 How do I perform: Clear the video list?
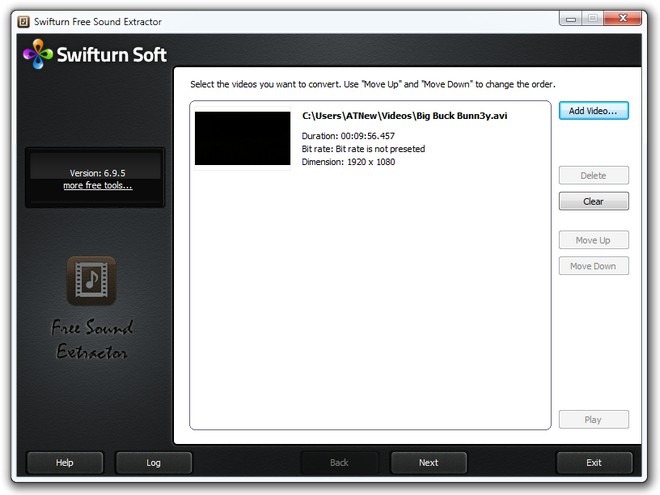click(593, 201)
